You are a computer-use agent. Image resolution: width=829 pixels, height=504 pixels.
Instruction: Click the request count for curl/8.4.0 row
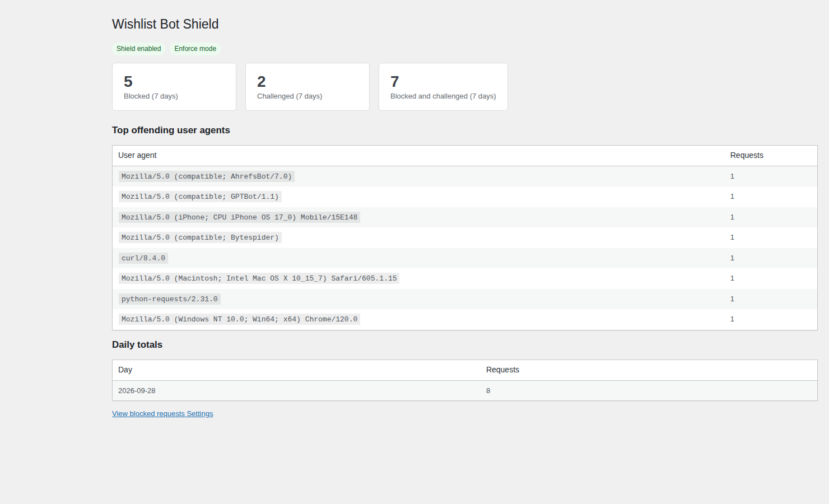pos(732,258)
